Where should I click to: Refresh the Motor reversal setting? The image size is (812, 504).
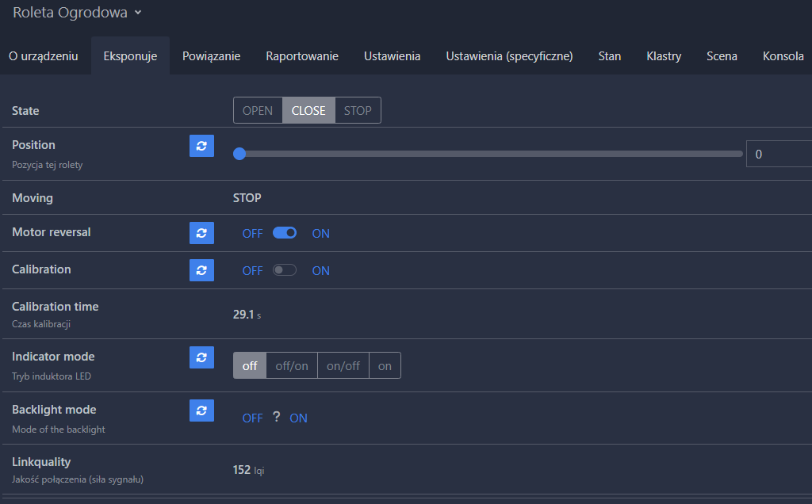coord(201,232)
